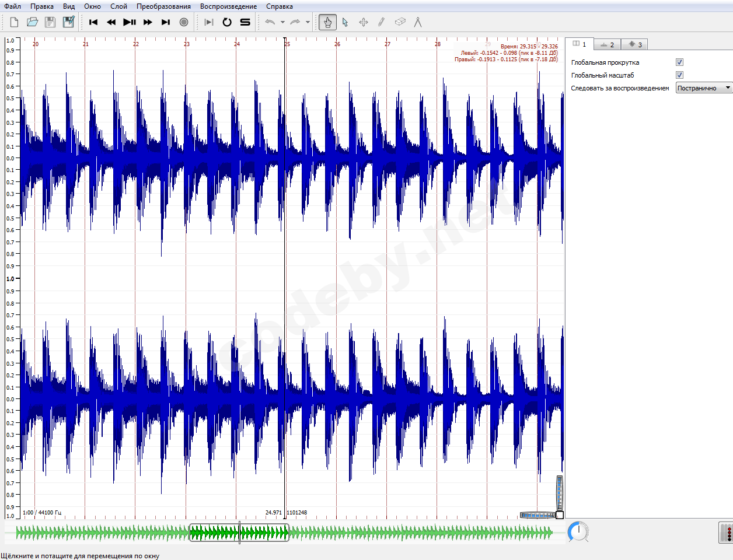
Task: Expand the redo history dropdown arrow
Action: [x=308, y=22]
